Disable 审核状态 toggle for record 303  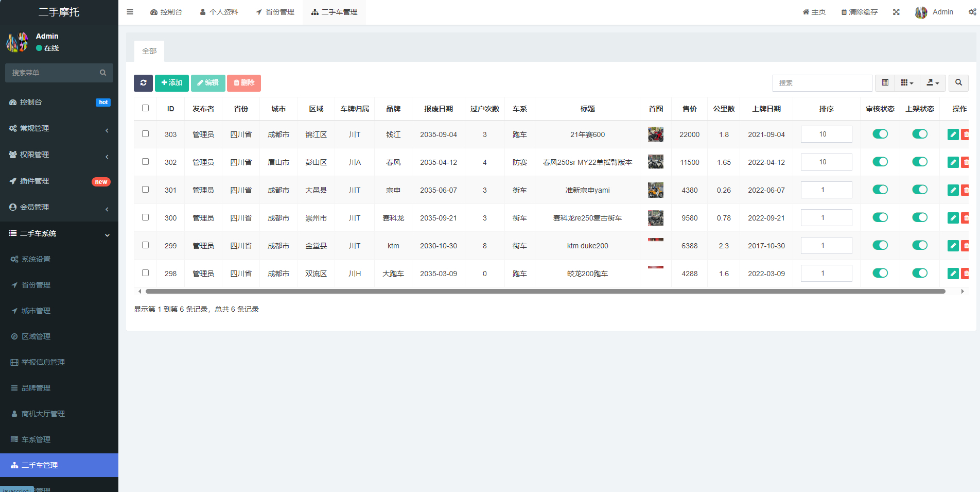880,134
